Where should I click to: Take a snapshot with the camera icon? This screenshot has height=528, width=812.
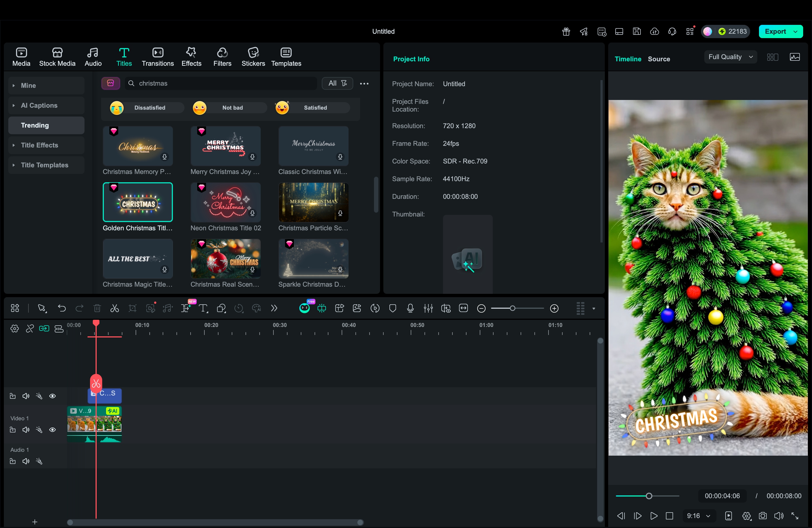tap(763, 516)
